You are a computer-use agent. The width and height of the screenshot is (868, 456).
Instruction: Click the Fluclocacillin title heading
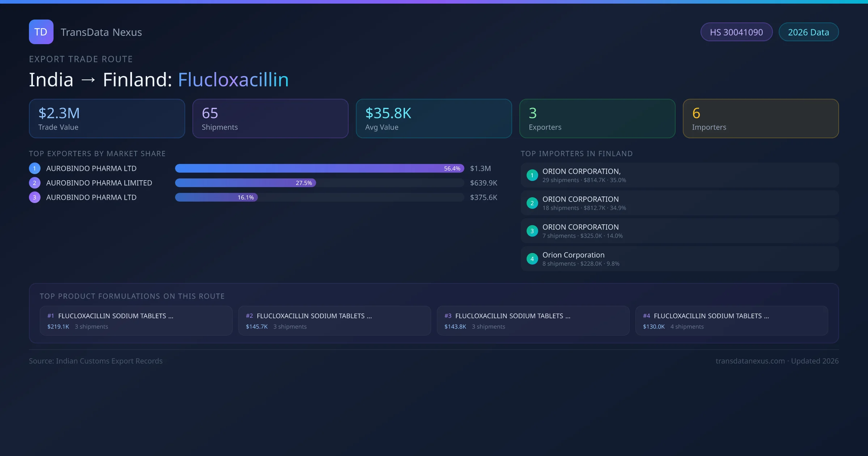tap(233, 79)
